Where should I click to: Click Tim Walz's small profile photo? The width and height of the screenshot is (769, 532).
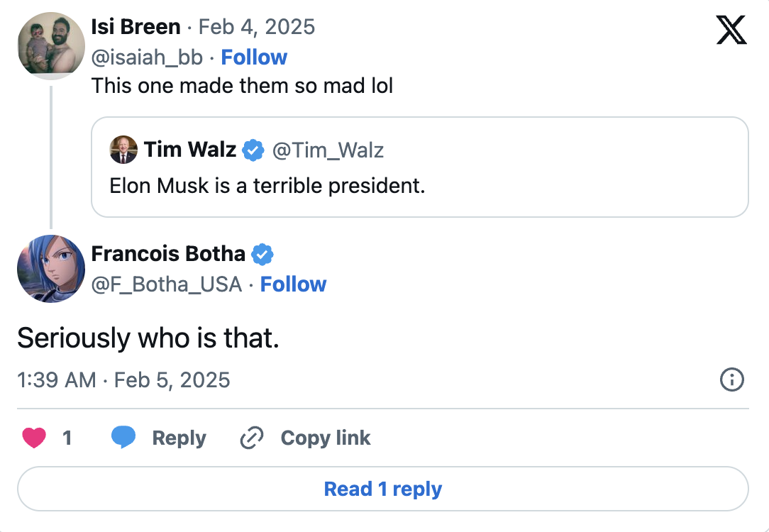pos(123,150)
